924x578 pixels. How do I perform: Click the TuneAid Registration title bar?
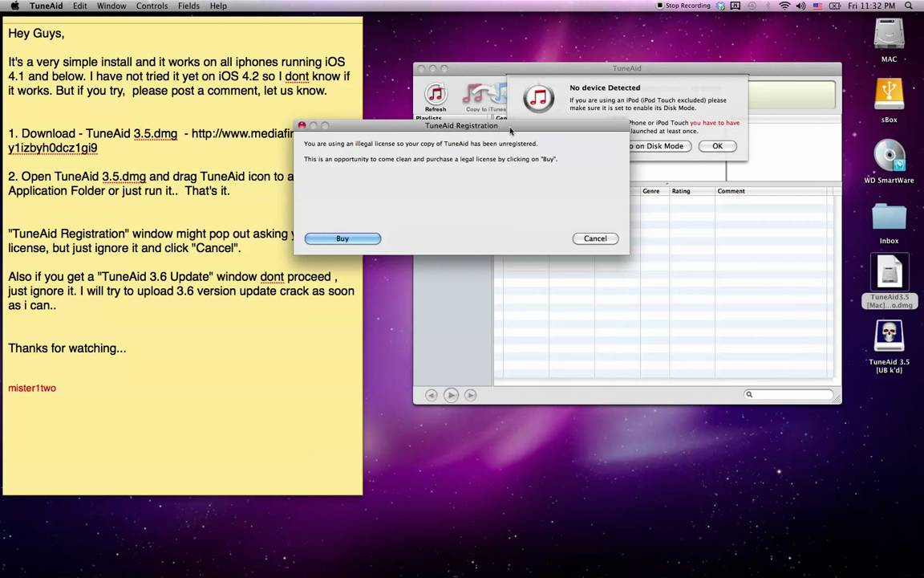pos(461,125)
